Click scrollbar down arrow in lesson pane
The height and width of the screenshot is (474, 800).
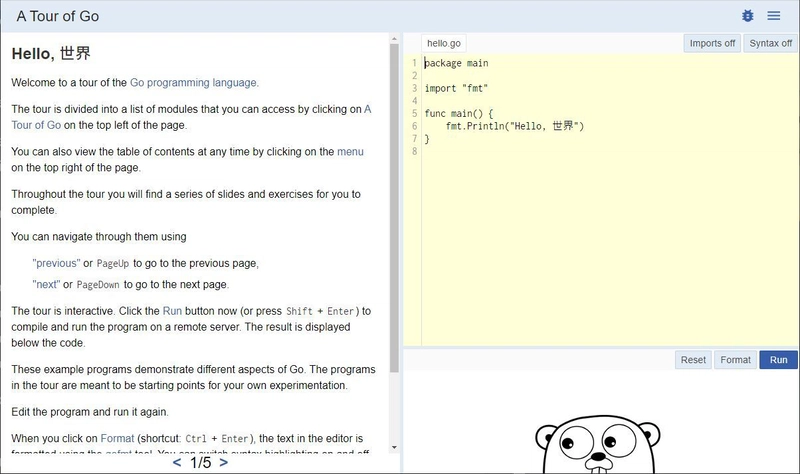point(394,447)
